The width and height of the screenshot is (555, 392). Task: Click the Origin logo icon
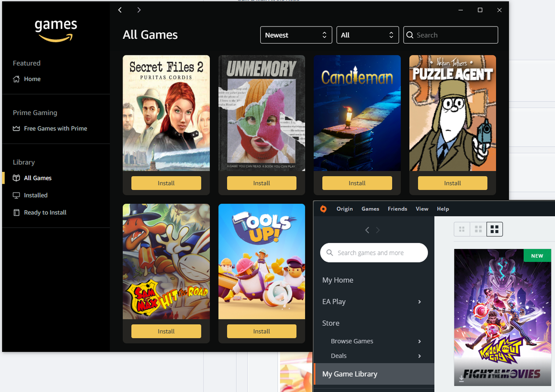(323, 209)
